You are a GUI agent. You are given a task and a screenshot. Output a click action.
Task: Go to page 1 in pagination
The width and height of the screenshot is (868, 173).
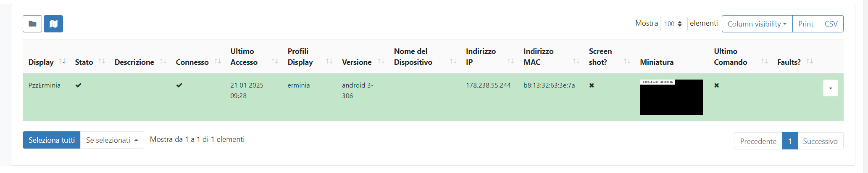790,141
